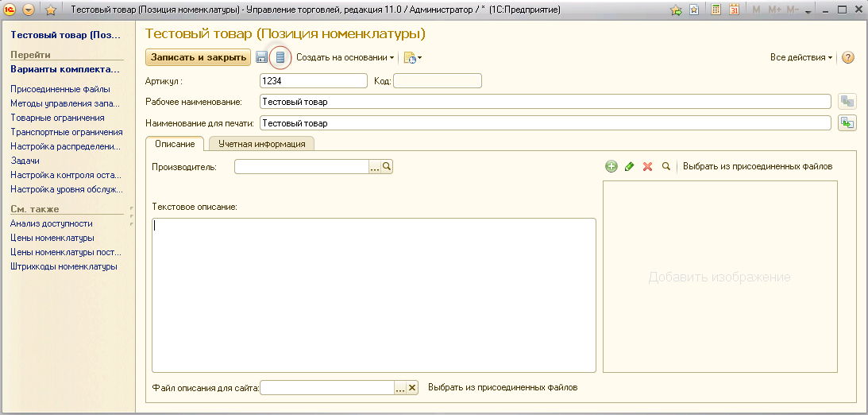Click Выбрать из присоединенных файлов near site file field
This screenshot has width=868, height=415.
[503, 387]
